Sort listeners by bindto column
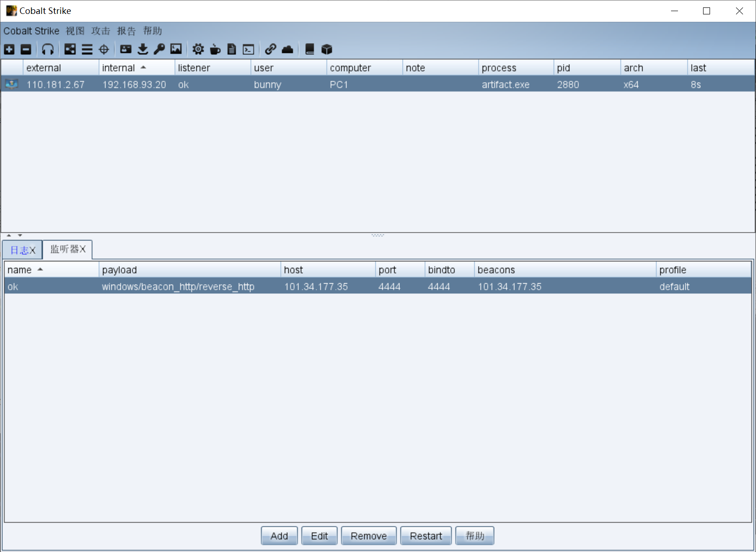 point(450,270)
